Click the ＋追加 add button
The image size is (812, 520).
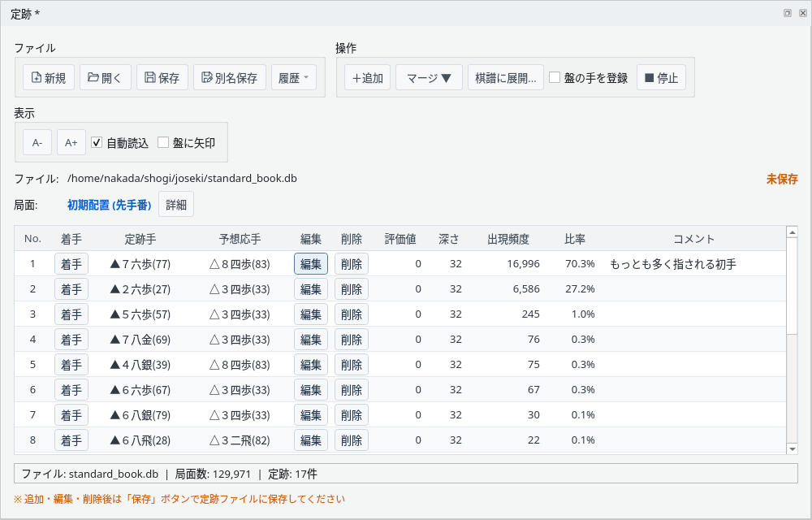pyautogui.click(x=367, y=78)
